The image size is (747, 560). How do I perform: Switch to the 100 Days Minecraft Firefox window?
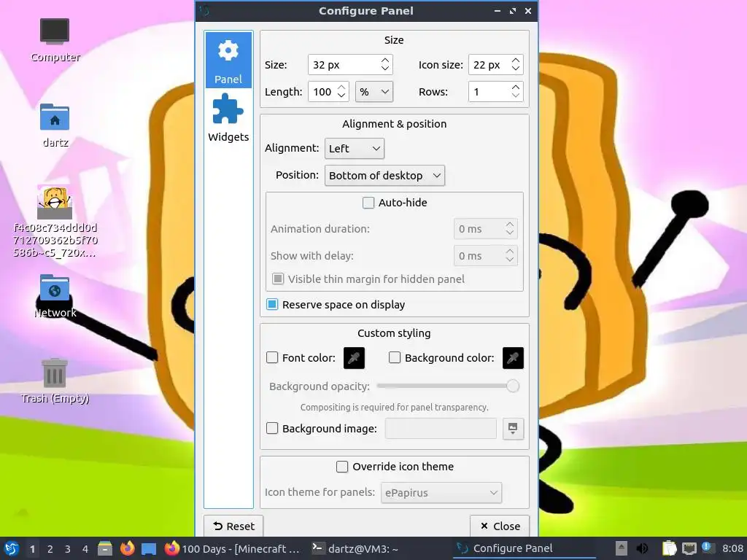coord(233,548)
